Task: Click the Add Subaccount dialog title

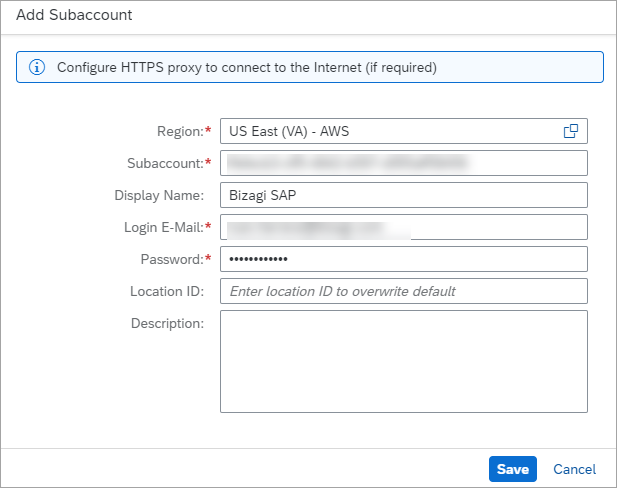Action: tap(74, 15)
